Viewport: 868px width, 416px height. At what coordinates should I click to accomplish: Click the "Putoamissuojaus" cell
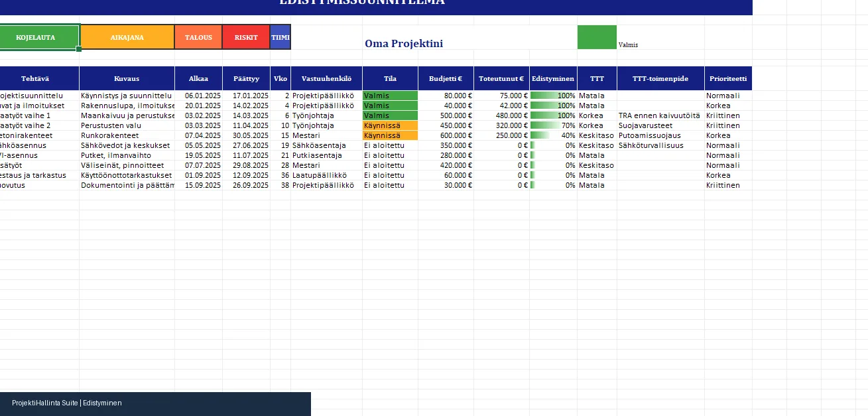coord(660,135)
